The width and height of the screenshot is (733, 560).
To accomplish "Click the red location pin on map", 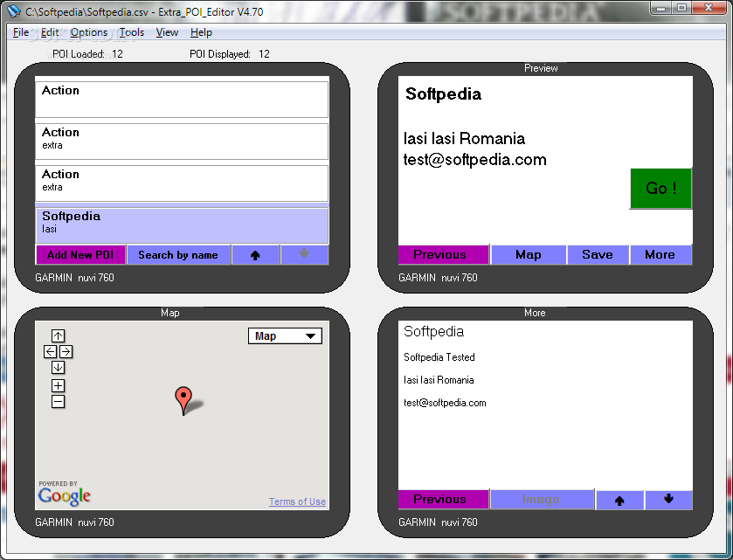I will pos(183,399).
